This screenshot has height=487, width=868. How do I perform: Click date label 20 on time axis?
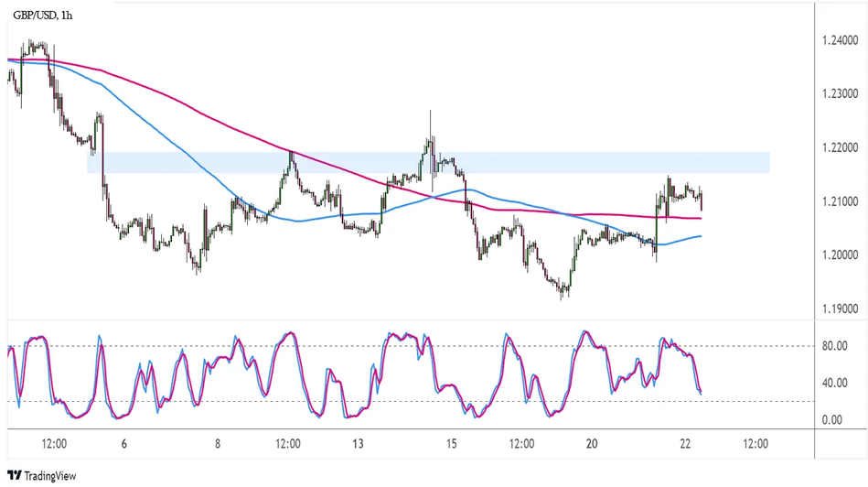592,444
